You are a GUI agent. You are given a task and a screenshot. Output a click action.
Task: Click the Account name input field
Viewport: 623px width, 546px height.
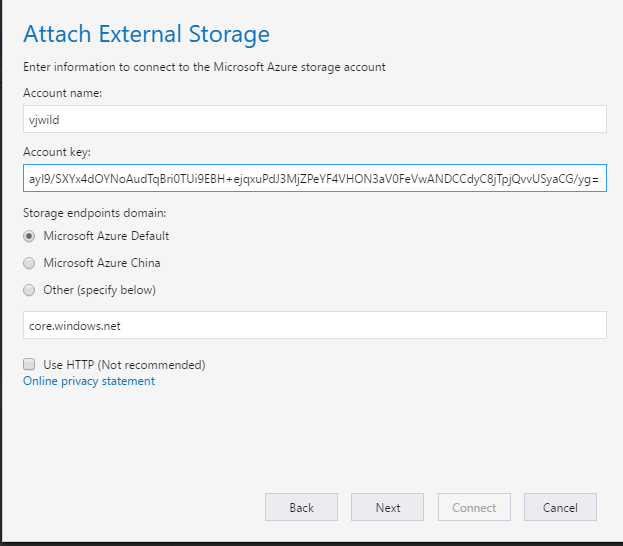pos(314,119)
